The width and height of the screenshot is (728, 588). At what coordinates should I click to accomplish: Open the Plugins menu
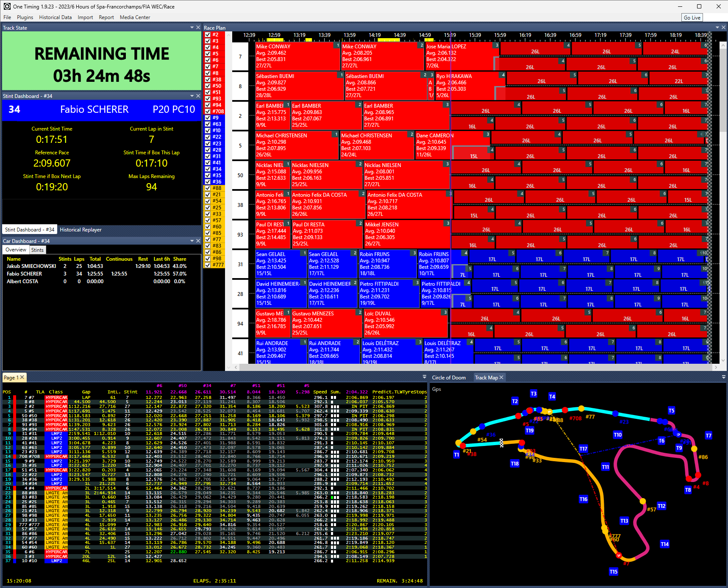(25, 17)
